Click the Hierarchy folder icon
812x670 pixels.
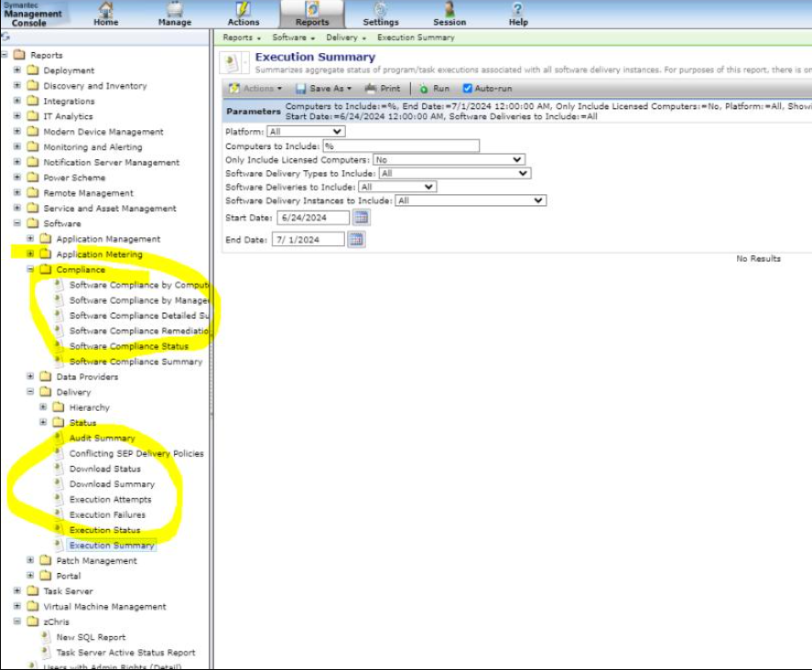(59, 407)
